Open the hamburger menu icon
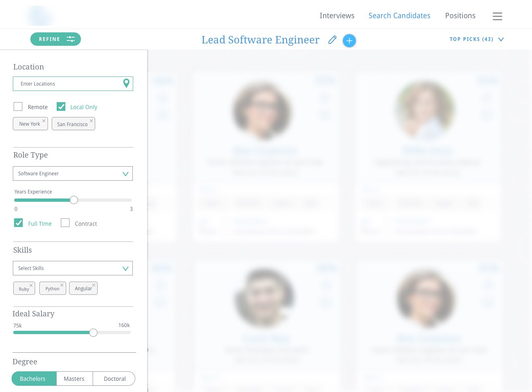The image size is (532, 392). click(497, 16)
